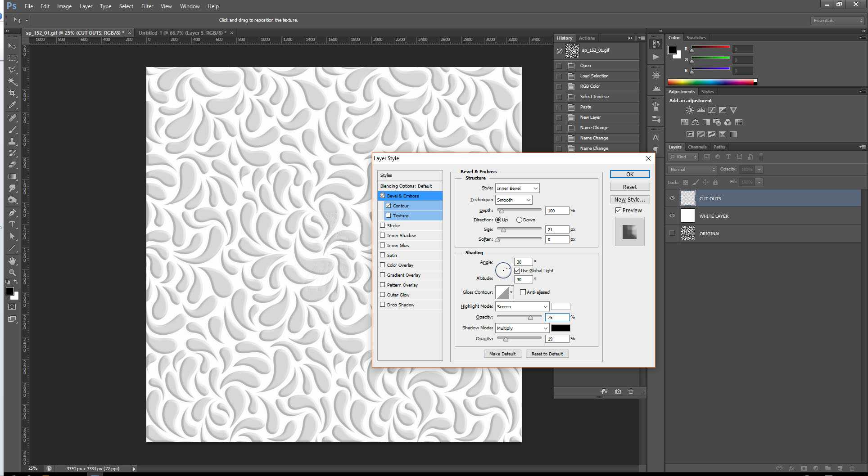
Task: Click the highlight color swatch
Action: (x=561, y=306)
